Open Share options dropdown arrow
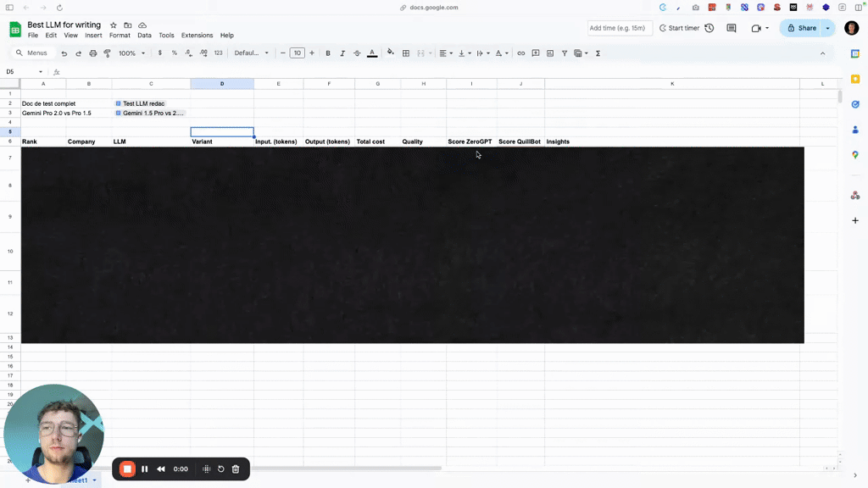 point(828,28)
